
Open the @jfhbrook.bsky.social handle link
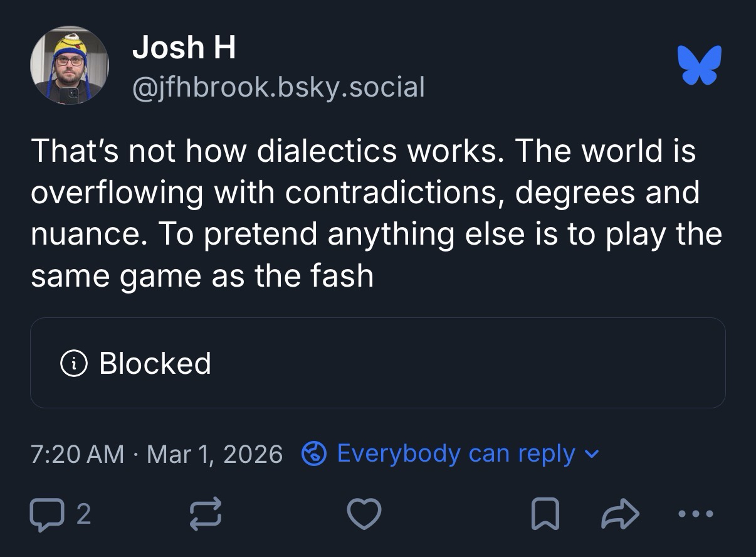pos(278,87)
